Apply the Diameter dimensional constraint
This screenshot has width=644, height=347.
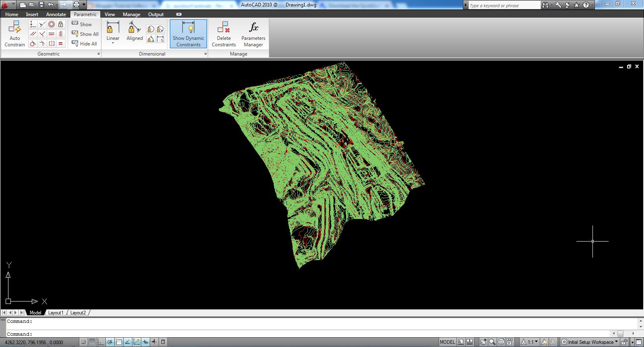click(160, 29)
